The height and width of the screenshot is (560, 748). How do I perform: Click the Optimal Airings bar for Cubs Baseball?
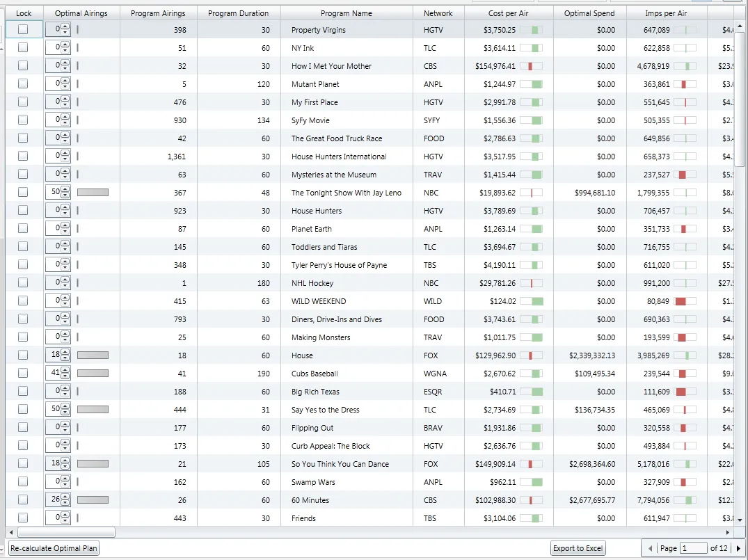tap(93, 374)
